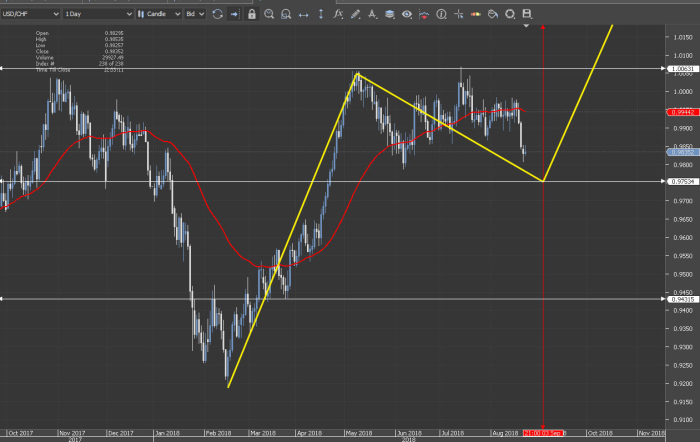Click the zoom in magnifier icon
This screenshot has width=700, height=442.
269,14
